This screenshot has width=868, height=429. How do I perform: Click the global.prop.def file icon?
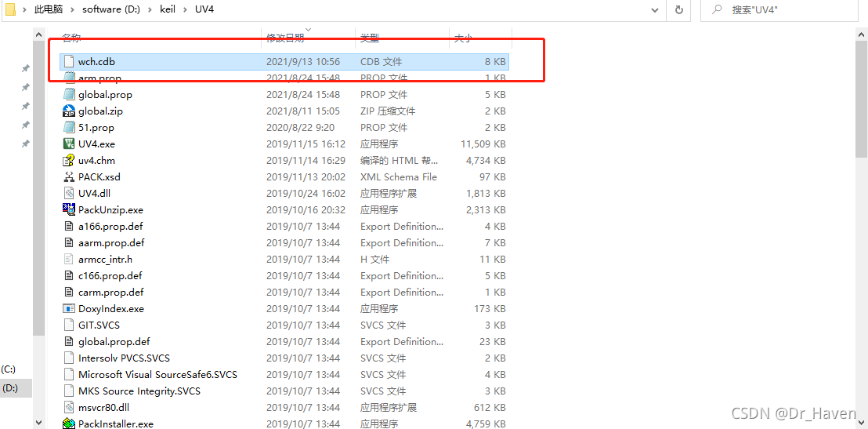click(69, 341)
